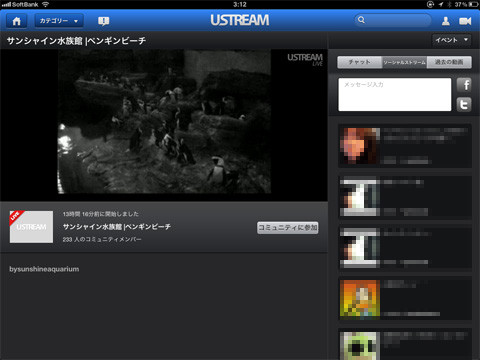Go to the Ustream home screen
This screenshot has height=360, width=480.
[x=16, y=21]
